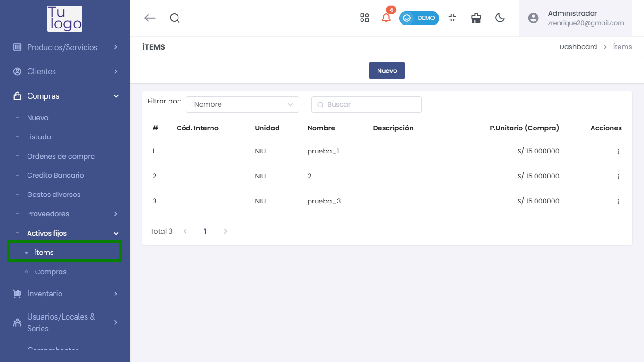Open actions menu for prueba_1 row
The image size is (644, 362).
618,151
